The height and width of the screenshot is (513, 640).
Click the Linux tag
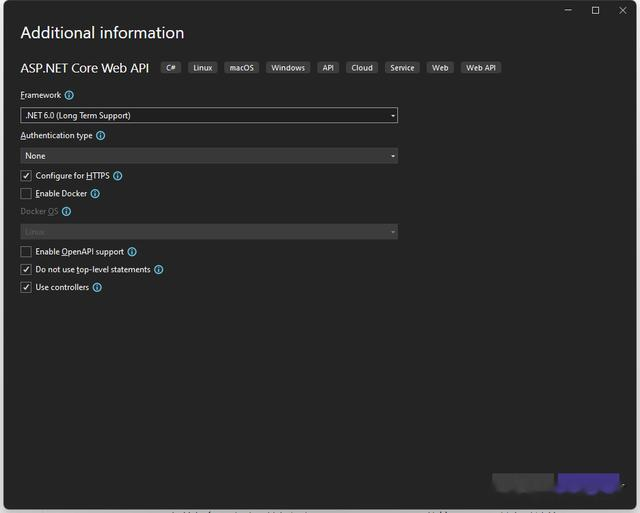[x=202, y=68]
